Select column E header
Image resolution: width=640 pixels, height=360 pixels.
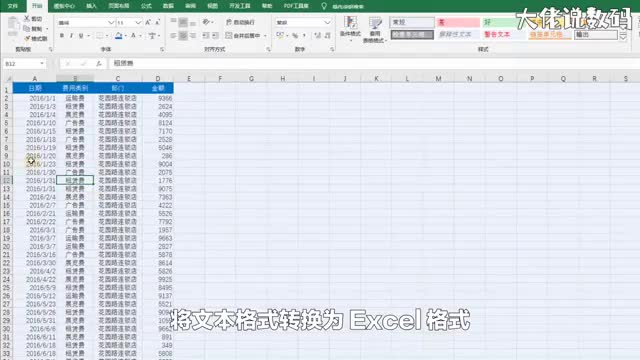pyautogui.click(x=189, y=78)
